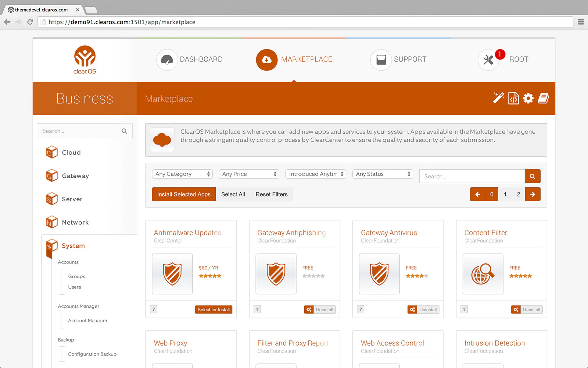Image resolution: width=588 pixels, height=368 pixels.
Task: Uninstall the Gateway Antivirus app
Action: [424, 309]
